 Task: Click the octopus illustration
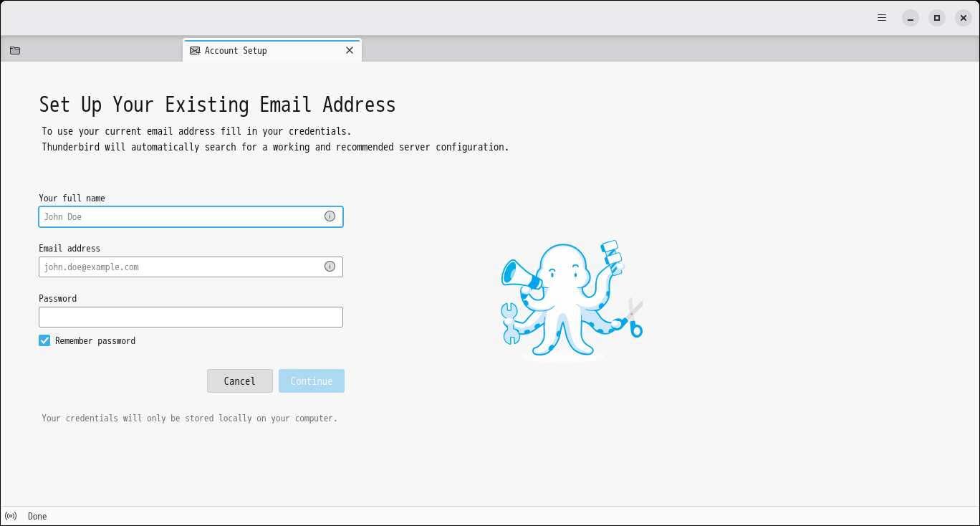coord(572,301)
